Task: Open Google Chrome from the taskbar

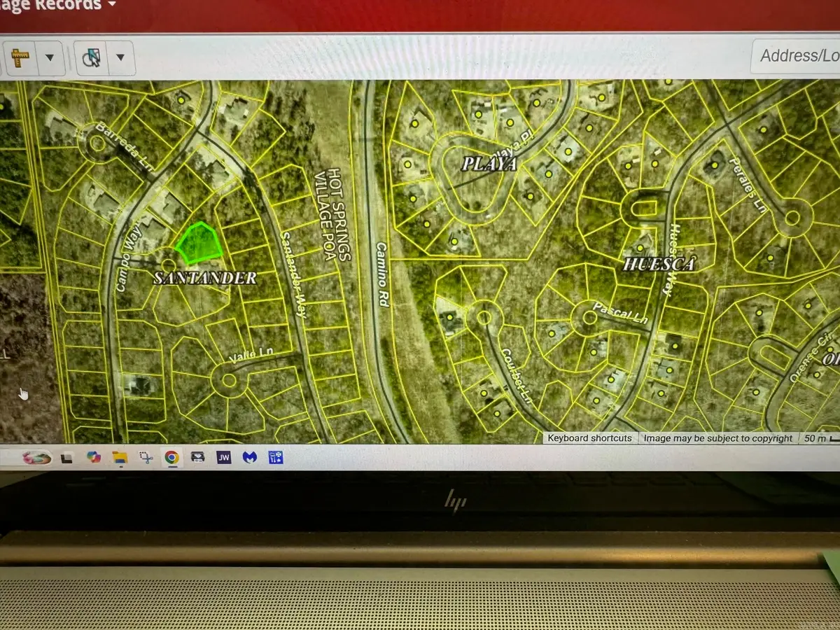Action: click(x=171, y=458)
